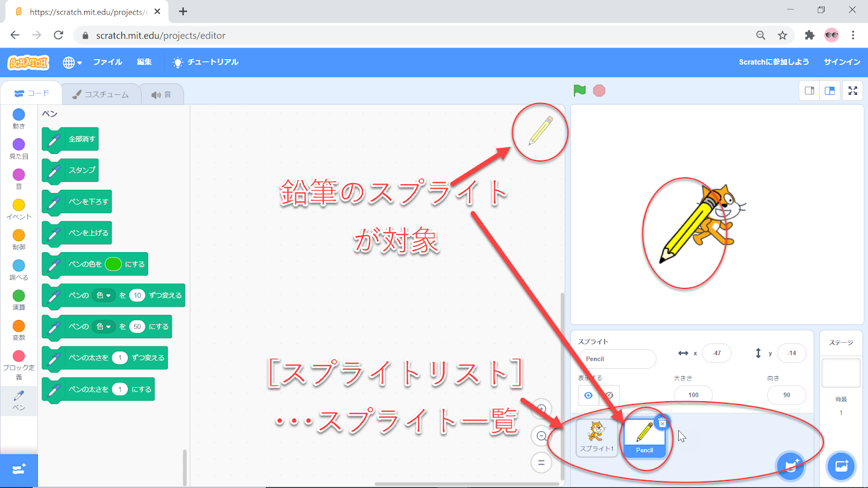This screenshot has width=868, height=488.
Task: Click Scratchに参加しよう link
Action: point(774,62)
